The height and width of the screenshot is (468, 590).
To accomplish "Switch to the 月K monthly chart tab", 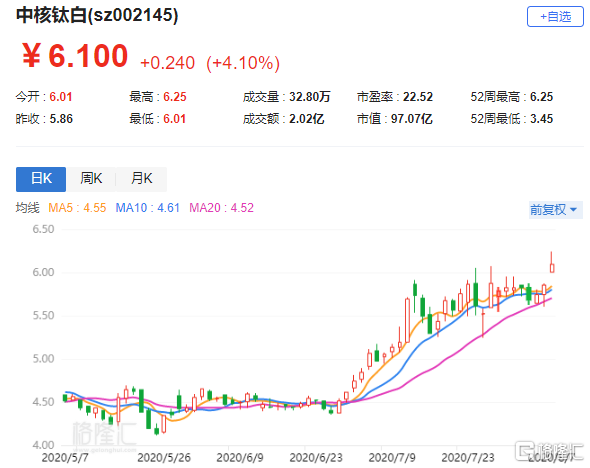I will 141,179.
